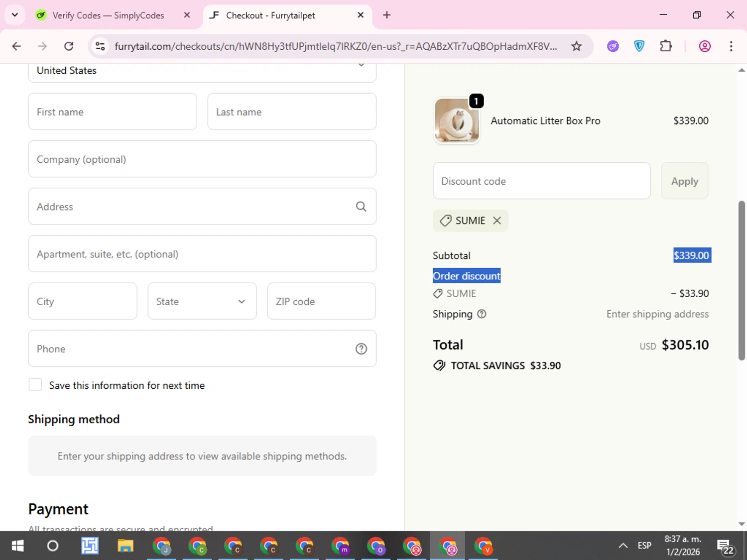Click the Phone field

point(202,349)
